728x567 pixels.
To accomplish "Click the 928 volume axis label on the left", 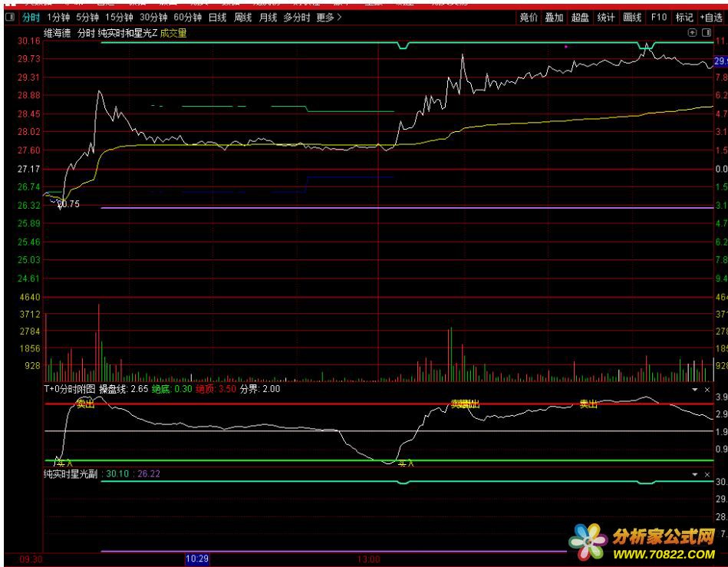I will point(32,366).
